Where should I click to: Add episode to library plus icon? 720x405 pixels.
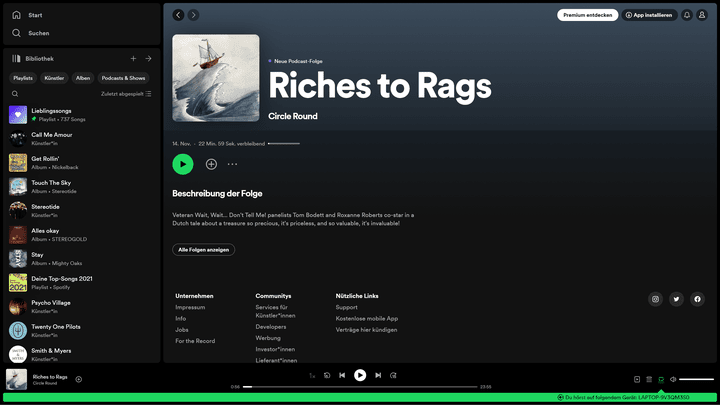pyautogui.click(x=211, y=164)
